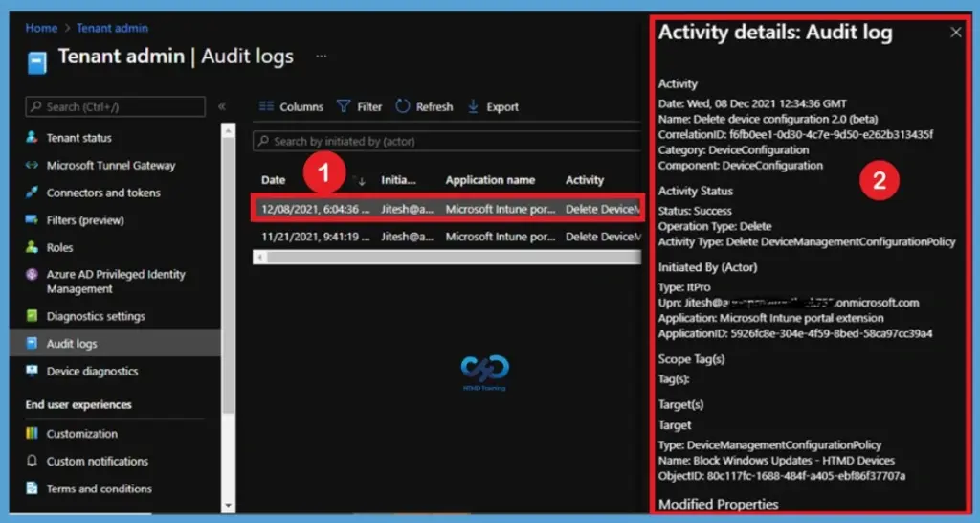Click the sidebar search magnifier icon
Image resolution: width=980 pixels, height=523 pixels.
(37, 107)
